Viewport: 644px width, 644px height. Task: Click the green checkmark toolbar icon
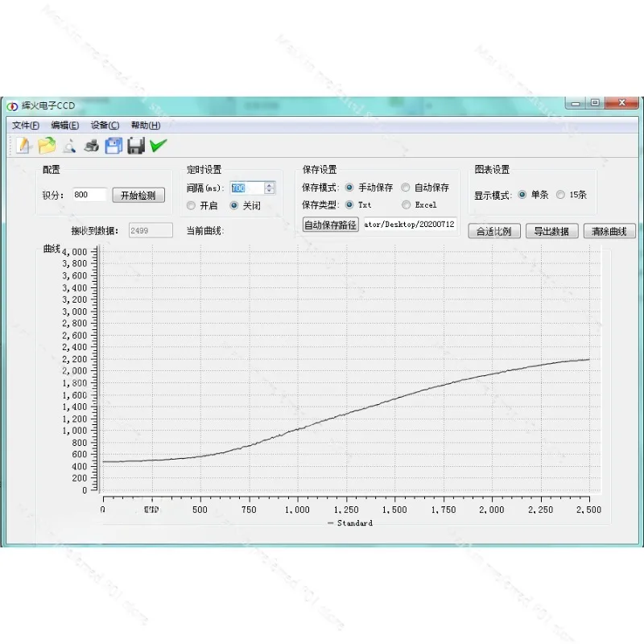pos(158,146)
